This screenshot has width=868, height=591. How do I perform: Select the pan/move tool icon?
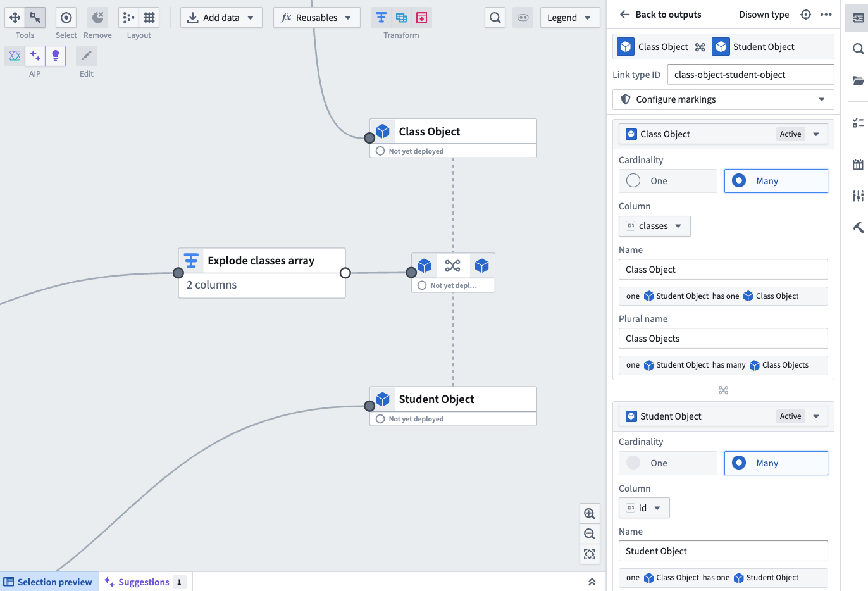[x=15, y=18]
